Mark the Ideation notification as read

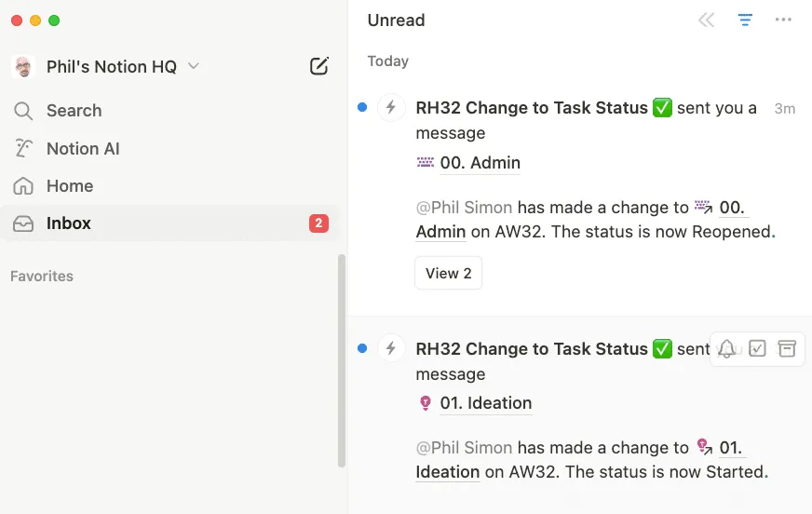pos(757,348)
